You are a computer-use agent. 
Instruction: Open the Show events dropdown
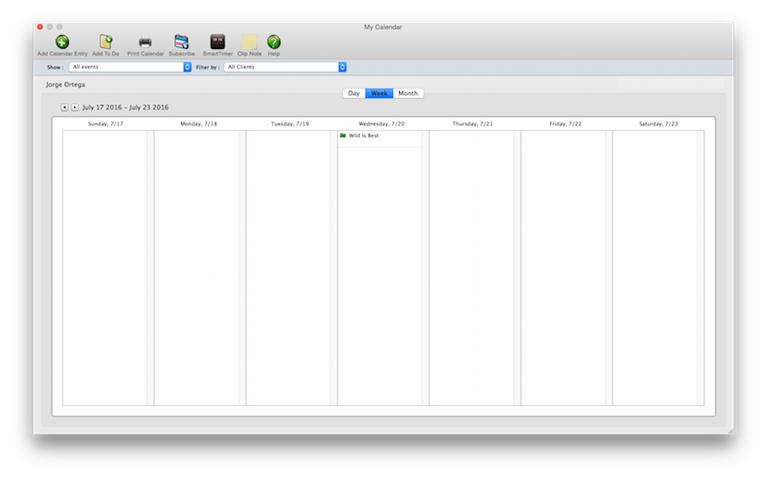(x=130, y=67)
